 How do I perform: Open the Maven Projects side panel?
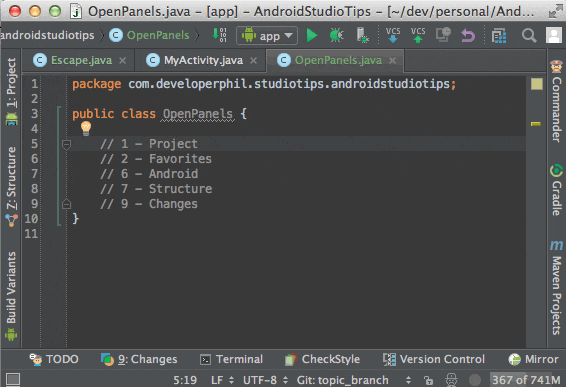click(556, 288)
